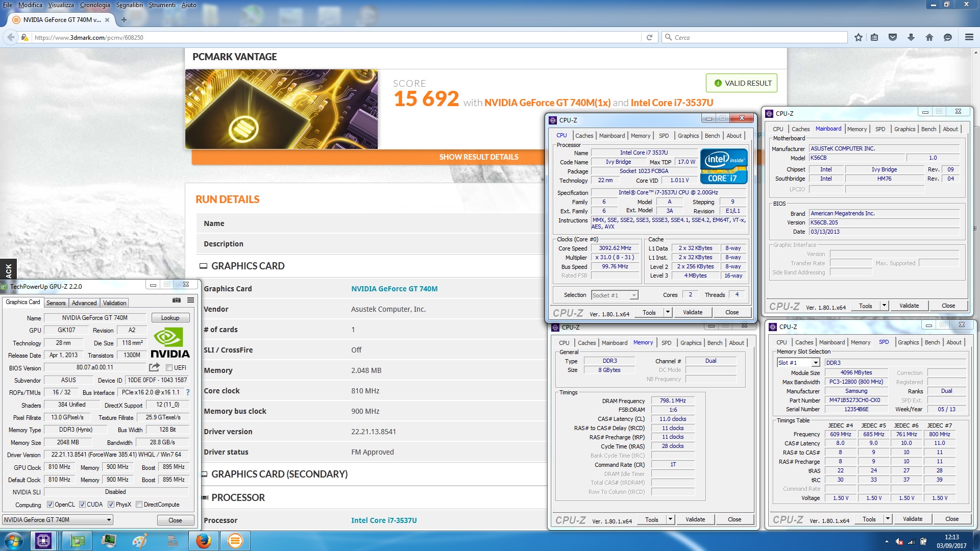
Task: Open the Advanced tab in GPU-Z
Action: pyautogui.click(x=84, y=303)
